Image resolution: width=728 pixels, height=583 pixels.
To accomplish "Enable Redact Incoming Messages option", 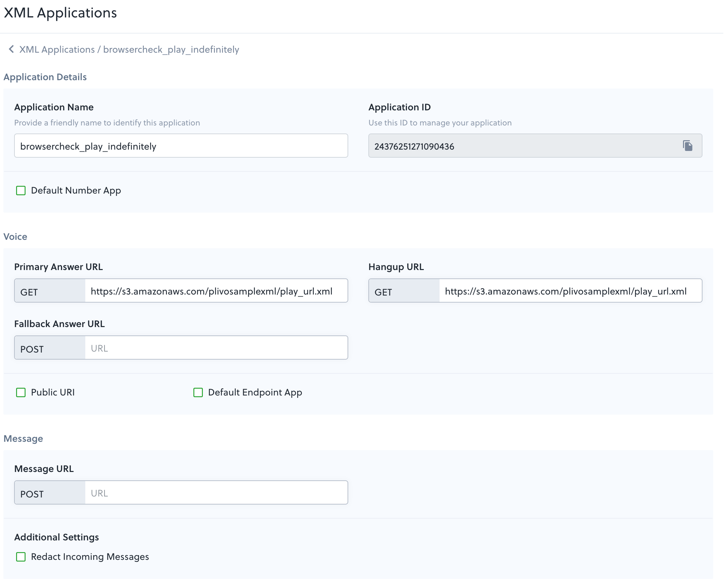I will click(x=21, y=557).
